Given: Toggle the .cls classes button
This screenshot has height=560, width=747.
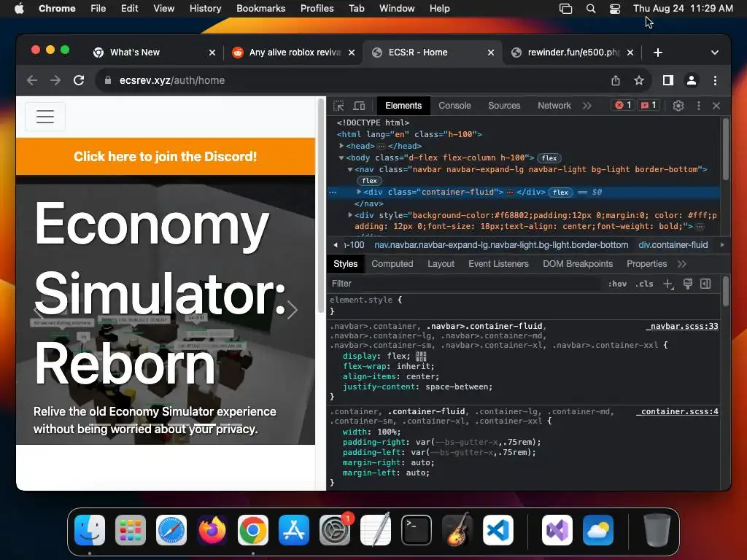Looking at the screenshot, I should coord(644,284).
